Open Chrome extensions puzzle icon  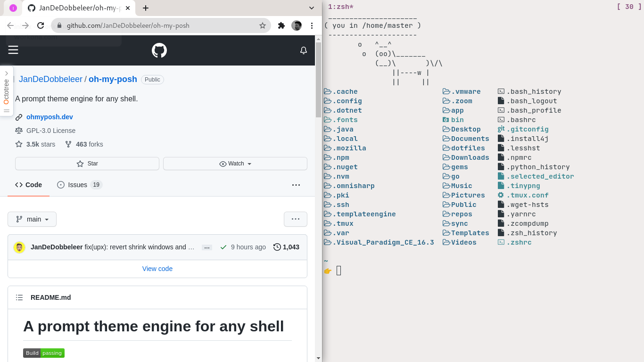point(281,25)
